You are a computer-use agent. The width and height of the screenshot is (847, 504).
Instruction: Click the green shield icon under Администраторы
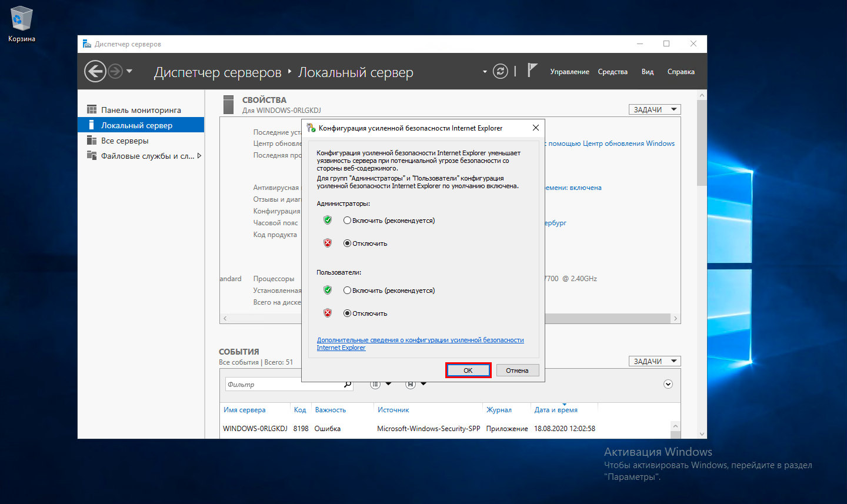[x=328, y=220]
